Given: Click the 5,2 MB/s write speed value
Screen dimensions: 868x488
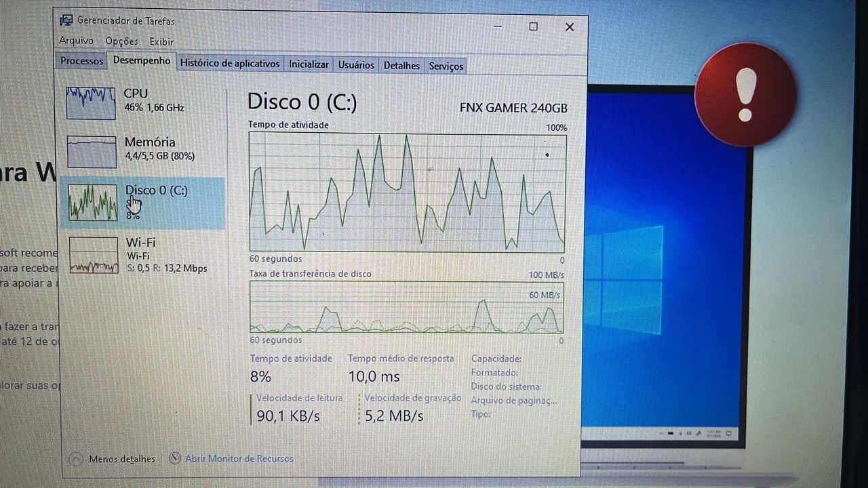Looking at the screenshot, I should (394, 415).
